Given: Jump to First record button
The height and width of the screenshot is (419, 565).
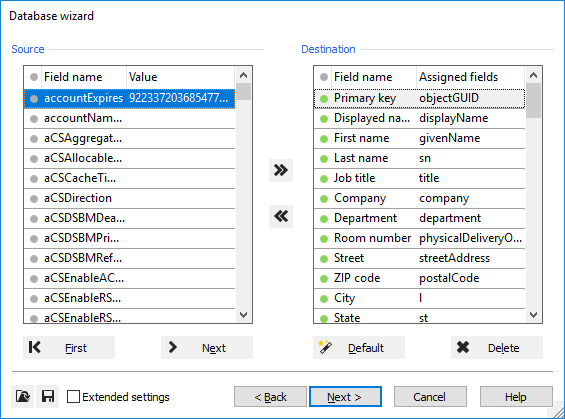Looking at the screenshot, I should click(x=69, y=348).
